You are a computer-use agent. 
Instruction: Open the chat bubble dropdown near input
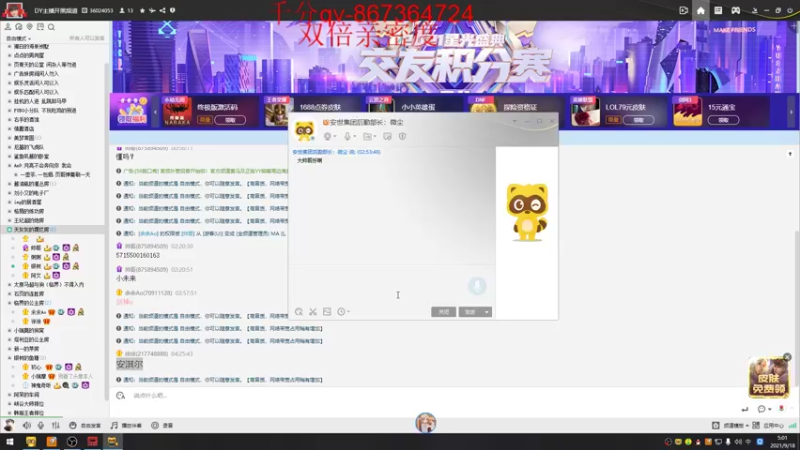pos(764,409)
